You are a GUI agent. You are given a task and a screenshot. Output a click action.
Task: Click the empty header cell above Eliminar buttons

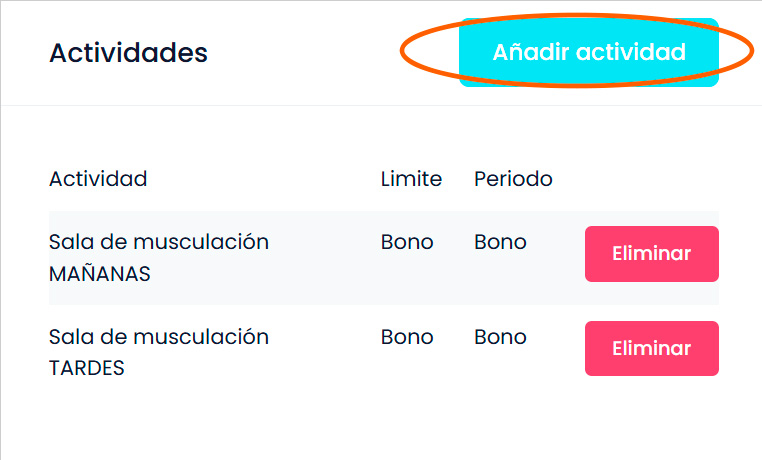pyautogui.click(x=651, y=179)
